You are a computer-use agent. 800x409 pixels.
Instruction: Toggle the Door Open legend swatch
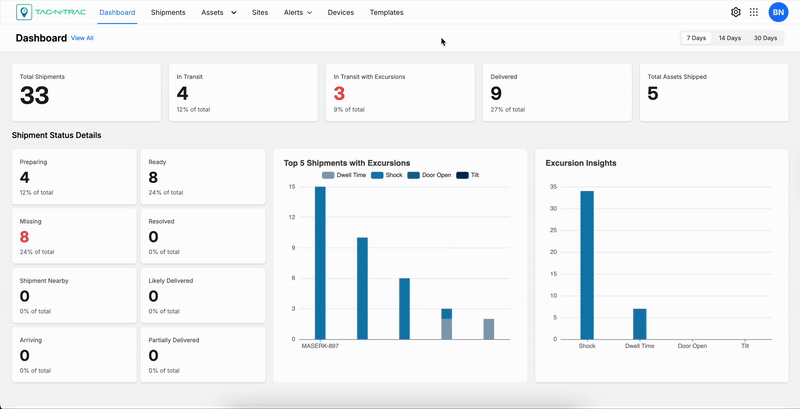pyautogui.click(x=413, y=175)
